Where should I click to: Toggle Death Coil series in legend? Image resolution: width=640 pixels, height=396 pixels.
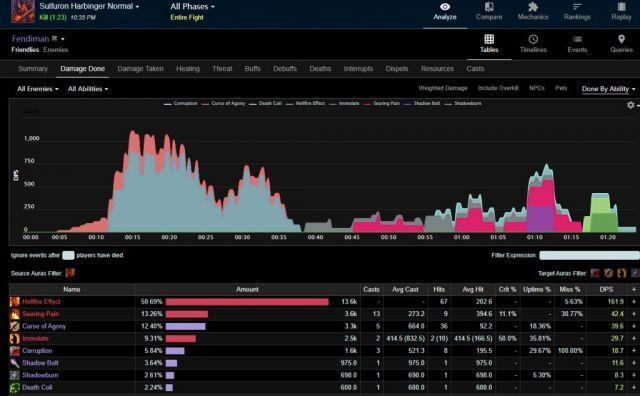265,103
